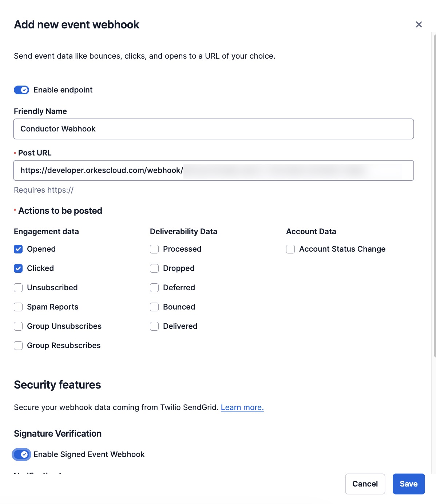Turn off Enable Signed Event Webhook

(21, 454)
